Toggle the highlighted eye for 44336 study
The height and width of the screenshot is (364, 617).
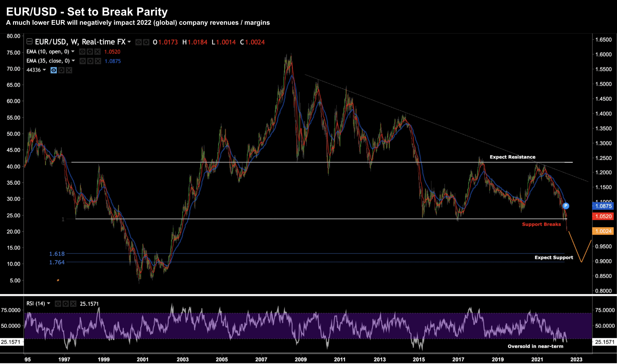coord(54,70)
